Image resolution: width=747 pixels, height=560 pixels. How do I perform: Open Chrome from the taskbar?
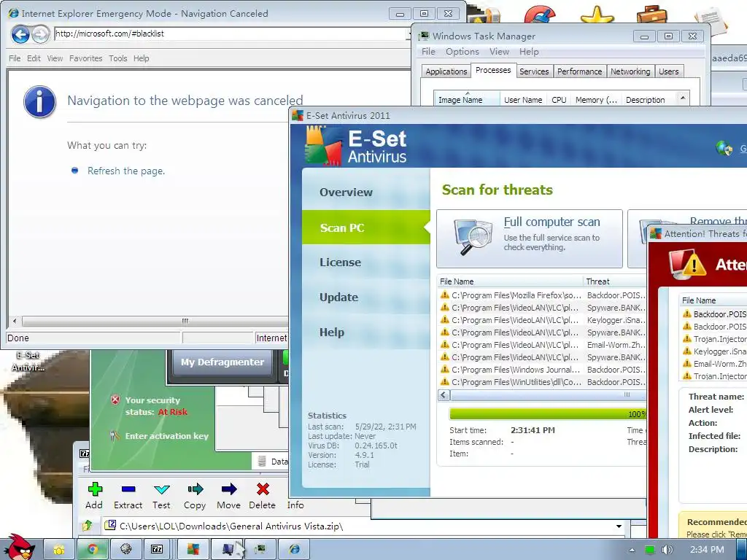[x=93, y=549]
